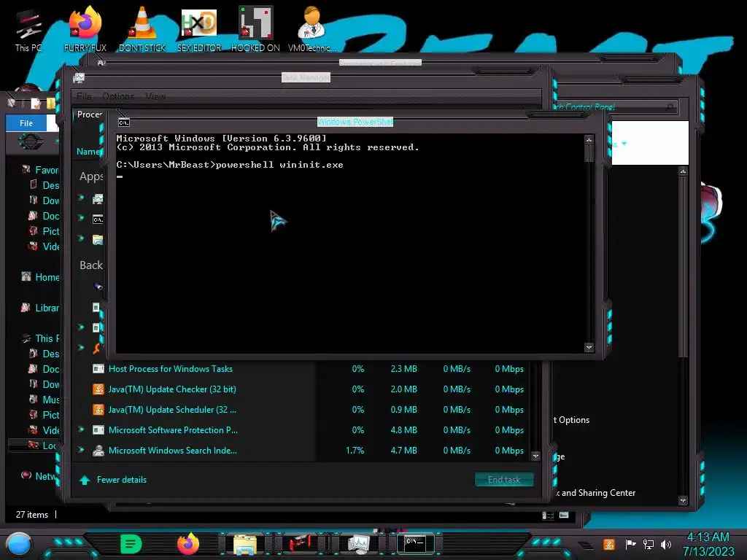Open the green notes app on taskbar
Screen dimensions: 747x560
tap(131, 544)
